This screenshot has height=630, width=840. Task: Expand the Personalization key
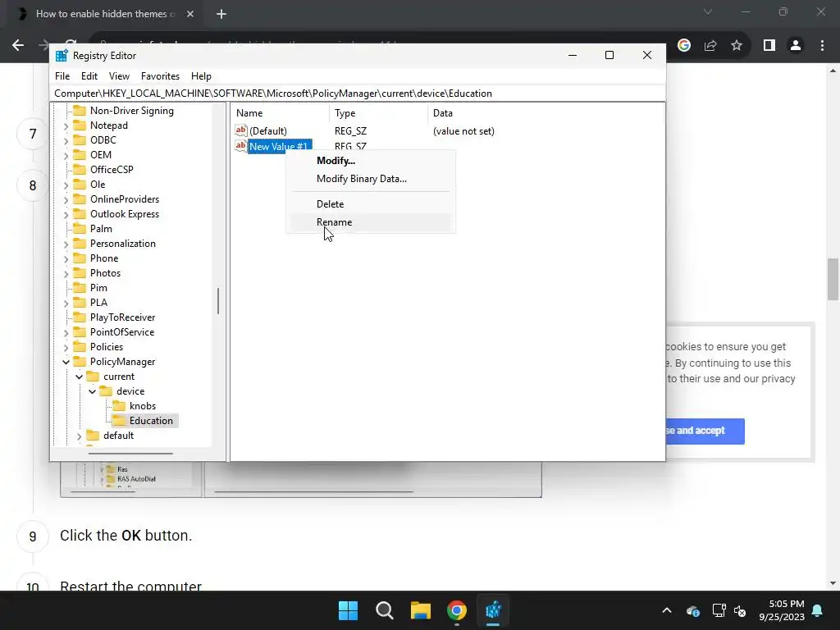[x=66, y=244]
